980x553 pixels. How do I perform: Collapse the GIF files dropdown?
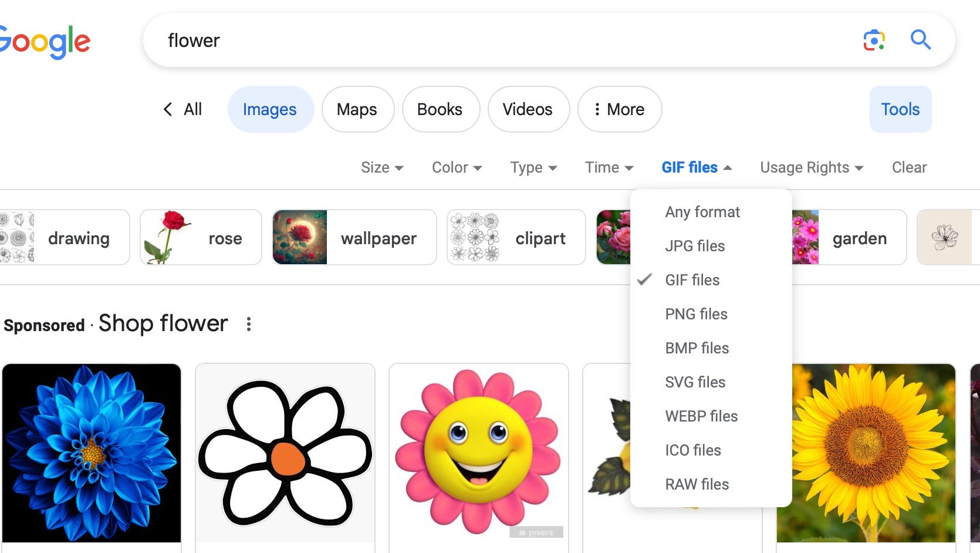click(696, 167)
